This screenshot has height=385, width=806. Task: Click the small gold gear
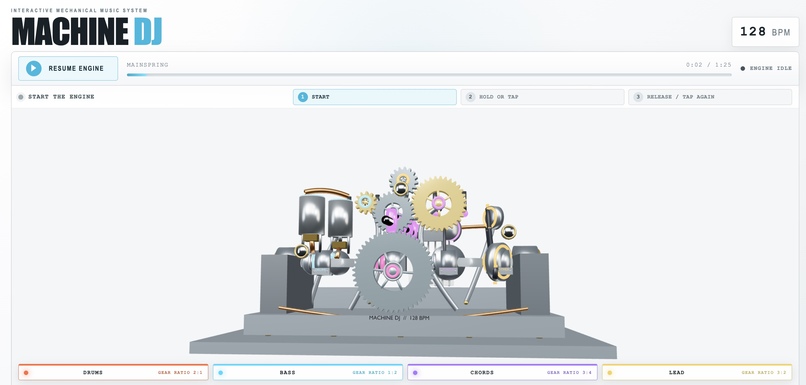click(365, 203)
